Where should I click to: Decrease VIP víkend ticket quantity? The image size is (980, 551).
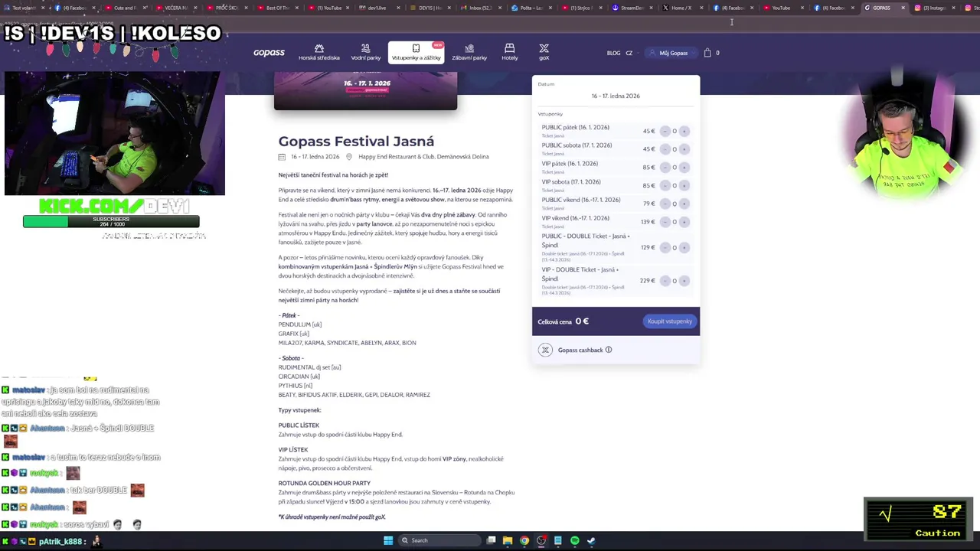[x=665, y=222]
